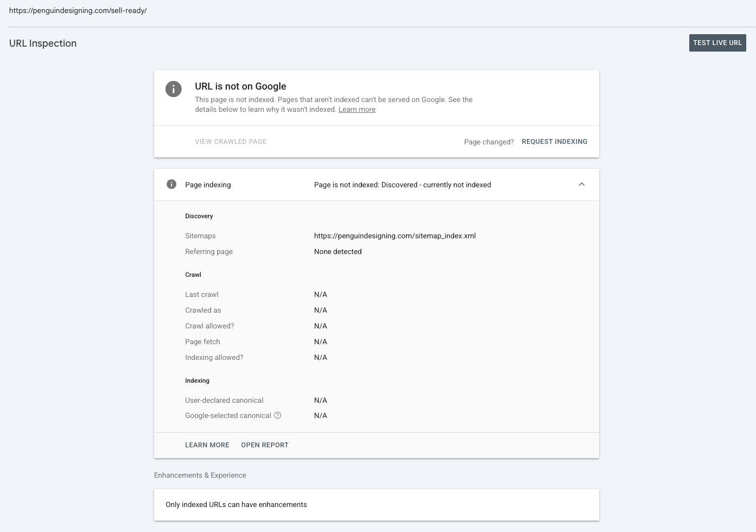This screenshot has height=532, width=756.
Task: Click VIEW CRAWLED PAGE
Action: tap(231, 142)
